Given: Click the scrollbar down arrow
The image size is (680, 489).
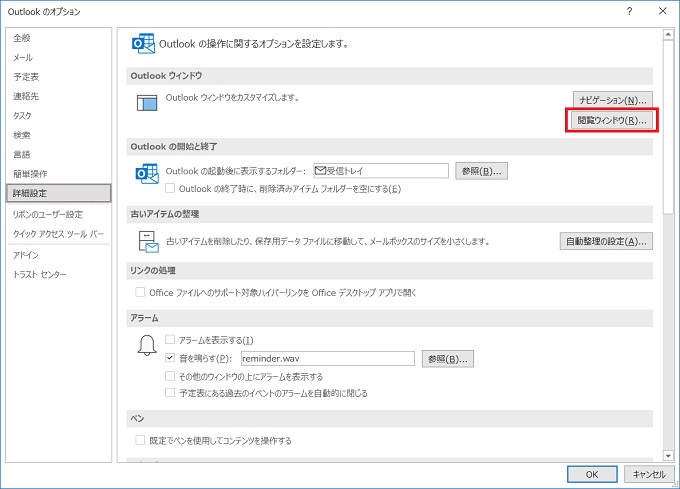Looking at the screenshot, I should pos(668,456).
